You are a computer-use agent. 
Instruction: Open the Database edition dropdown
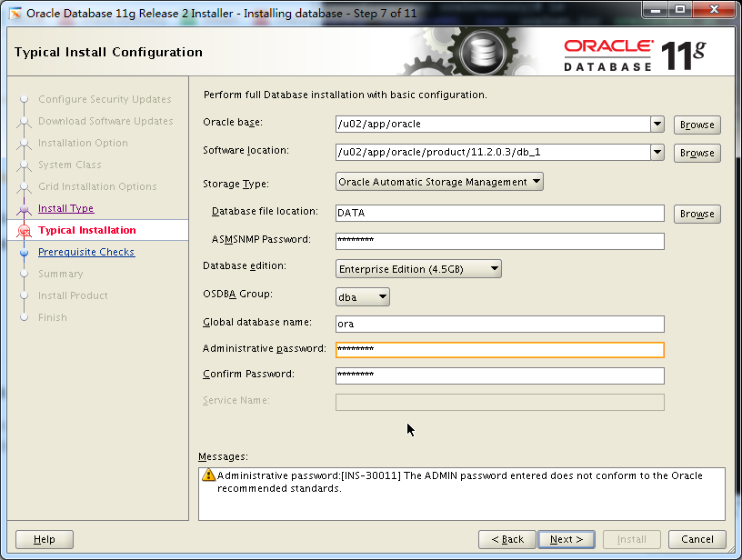[x=418, y=269]
